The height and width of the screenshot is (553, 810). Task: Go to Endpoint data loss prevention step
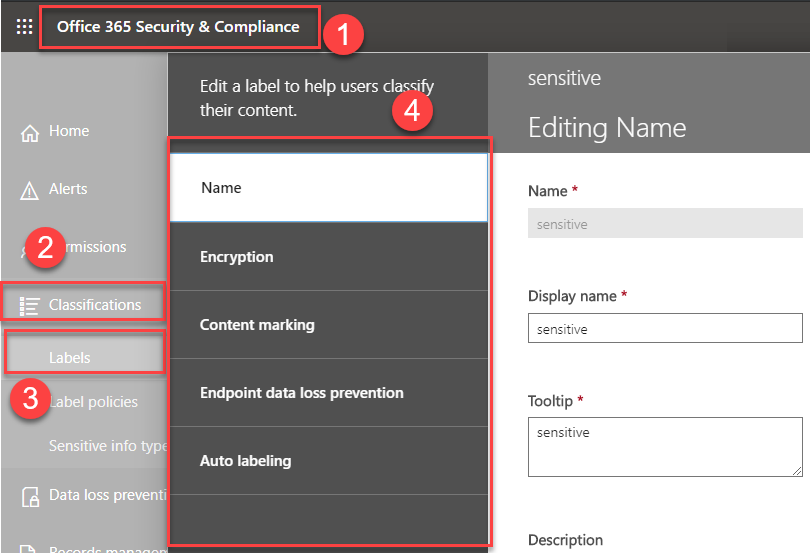328,393
